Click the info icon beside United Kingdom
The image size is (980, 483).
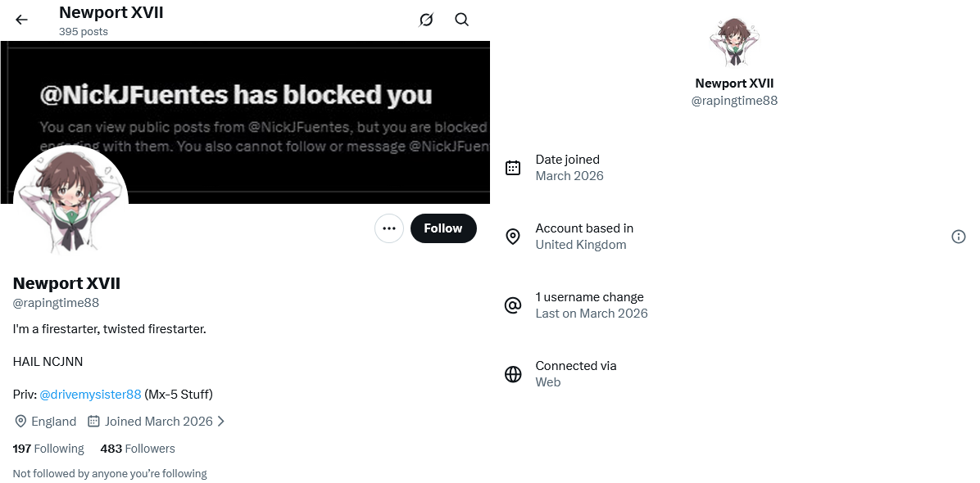pyautogui.click(x=958, y=237)
